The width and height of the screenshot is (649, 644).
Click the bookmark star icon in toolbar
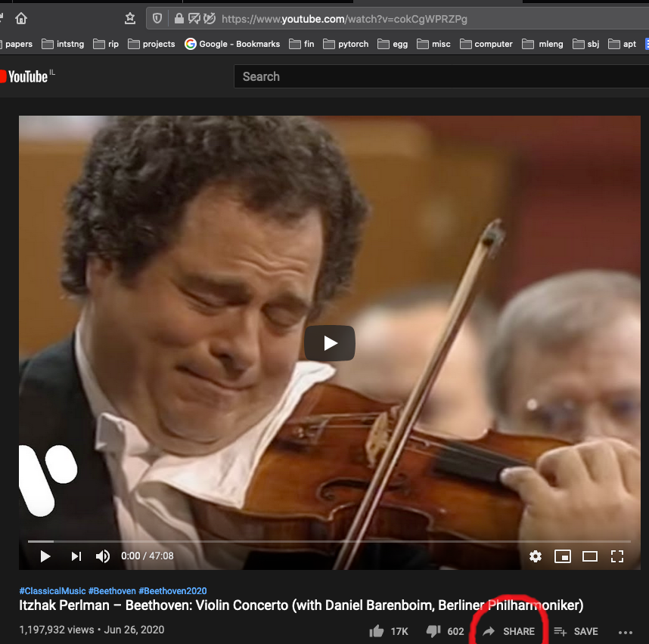pos(130,19)
